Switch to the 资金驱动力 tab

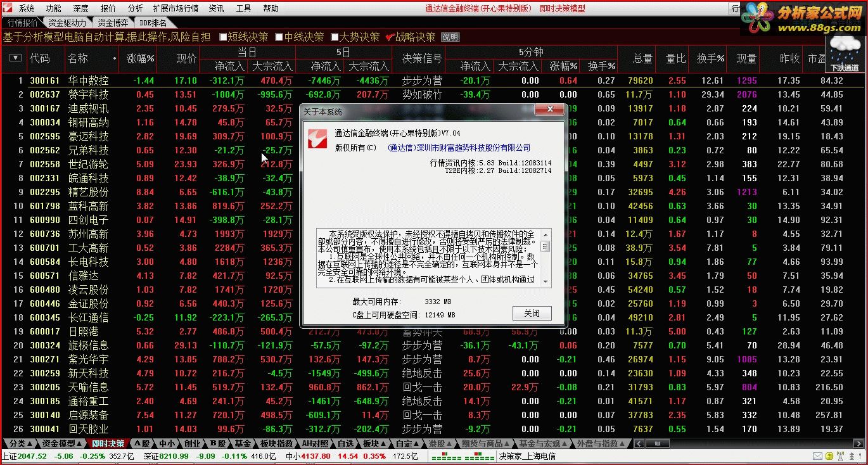click(67, 23)
